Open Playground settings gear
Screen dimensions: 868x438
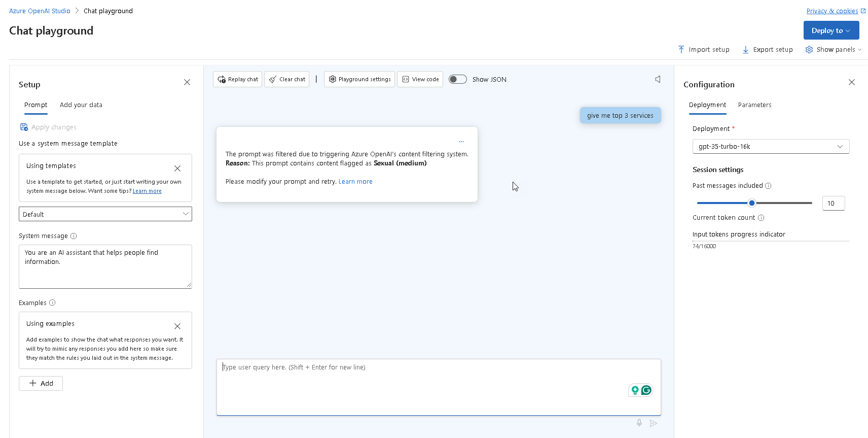coord(359,79)
